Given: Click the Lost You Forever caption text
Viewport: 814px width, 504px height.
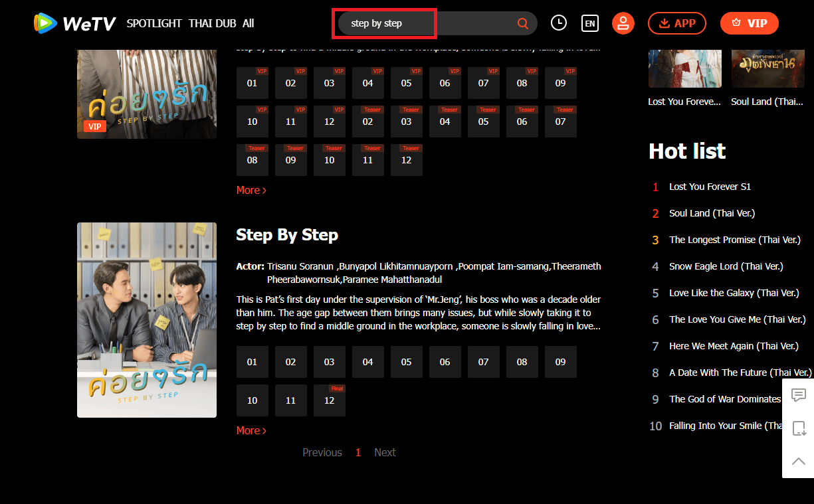Looking at the screenshot, I should coord(684,102).
